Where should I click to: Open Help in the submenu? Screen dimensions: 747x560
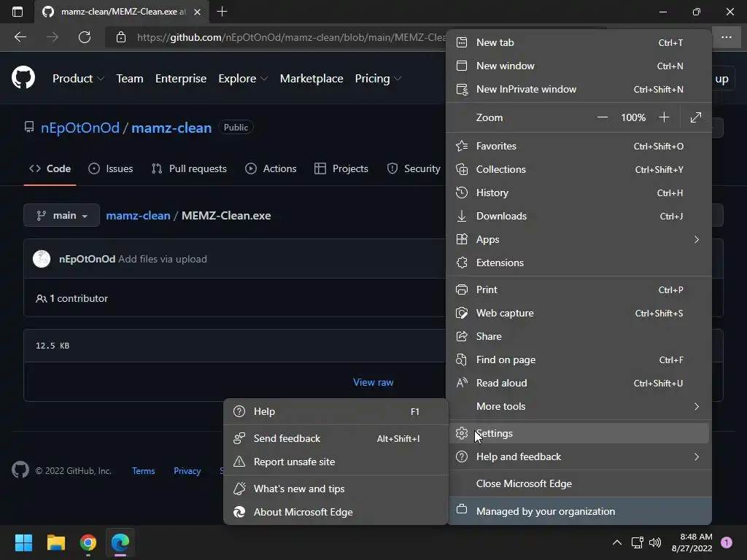pyautogui.click(x=336, y=411)
